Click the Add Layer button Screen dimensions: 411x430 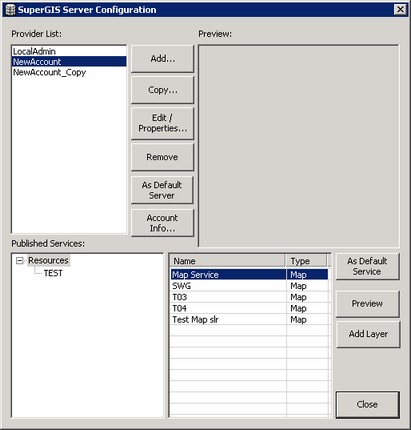(x=368, y=334)
